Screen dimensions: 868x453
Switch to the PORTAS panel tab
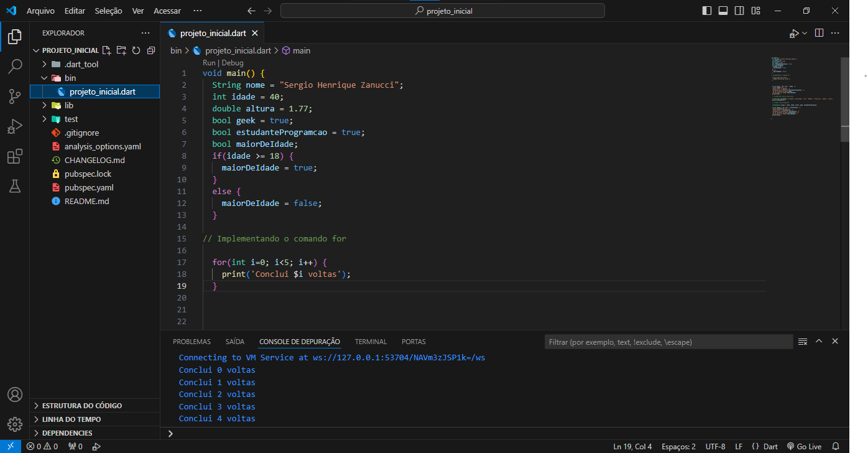tap(413, 342)
